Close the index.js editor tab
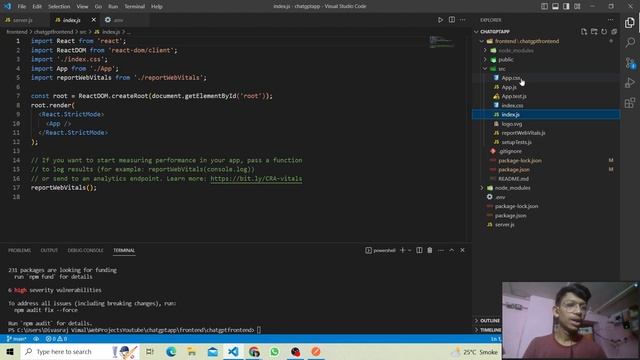 tap(93, 20)
